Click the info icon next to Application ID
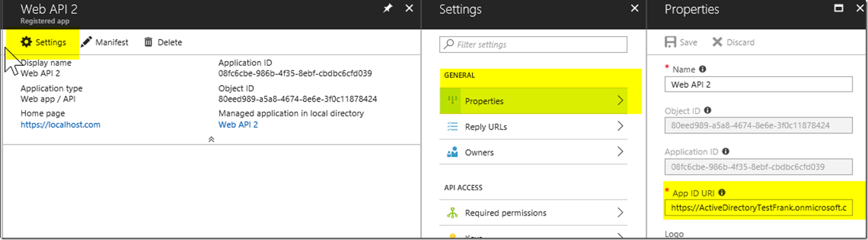The image size is (868, 240). (x=726, y=152)
